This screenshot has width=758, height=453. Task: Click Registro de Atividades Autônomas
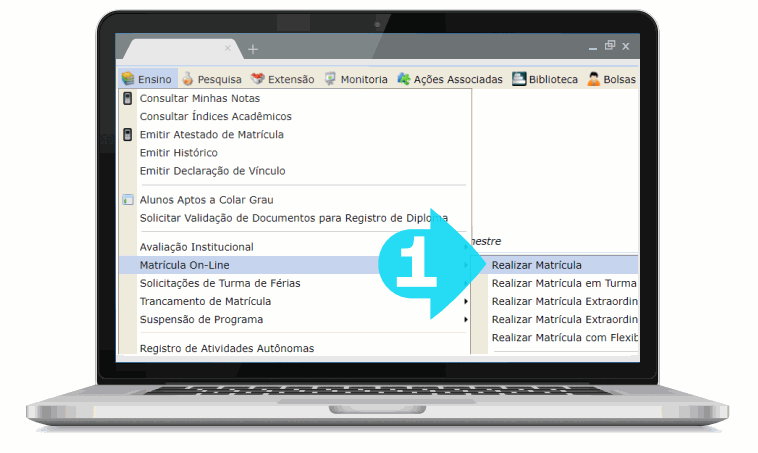coord(226,348)
